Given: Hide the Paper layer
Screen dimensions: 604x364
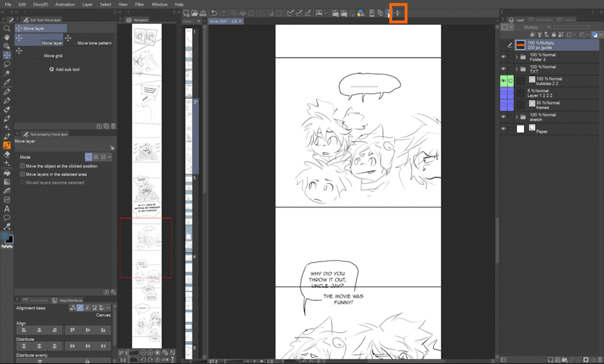Looking at the screenshot, I should click(503, 129).
